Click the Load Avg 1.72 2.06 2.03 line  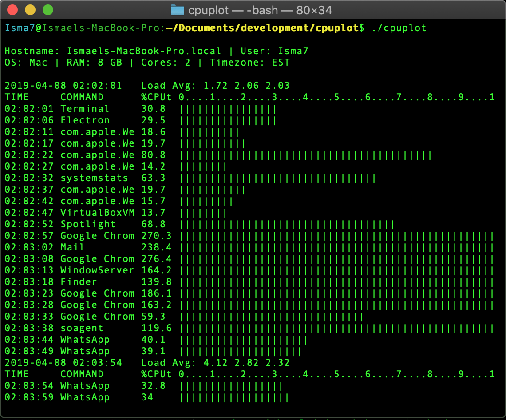coord(215,86)
